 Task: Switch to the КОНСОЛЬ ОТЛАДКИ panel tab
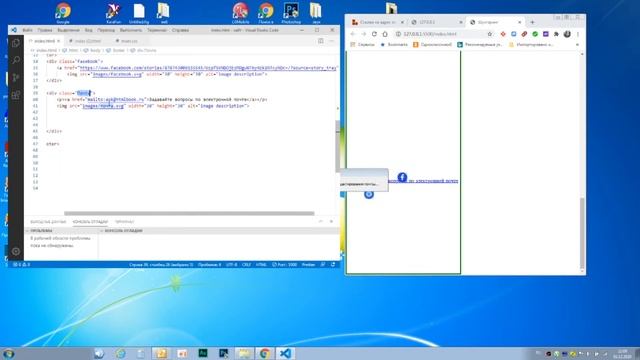point(90,222)
